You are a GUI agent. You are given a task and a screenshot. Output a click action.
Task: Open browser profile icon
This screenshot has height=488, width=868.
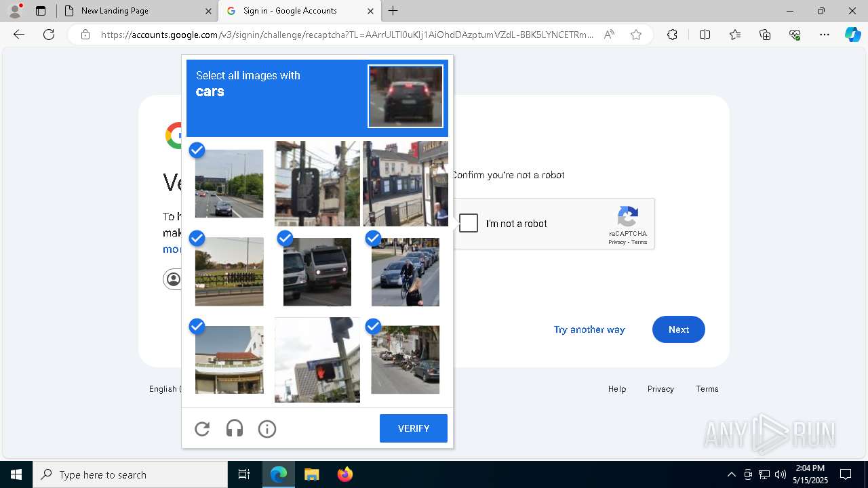15,11
